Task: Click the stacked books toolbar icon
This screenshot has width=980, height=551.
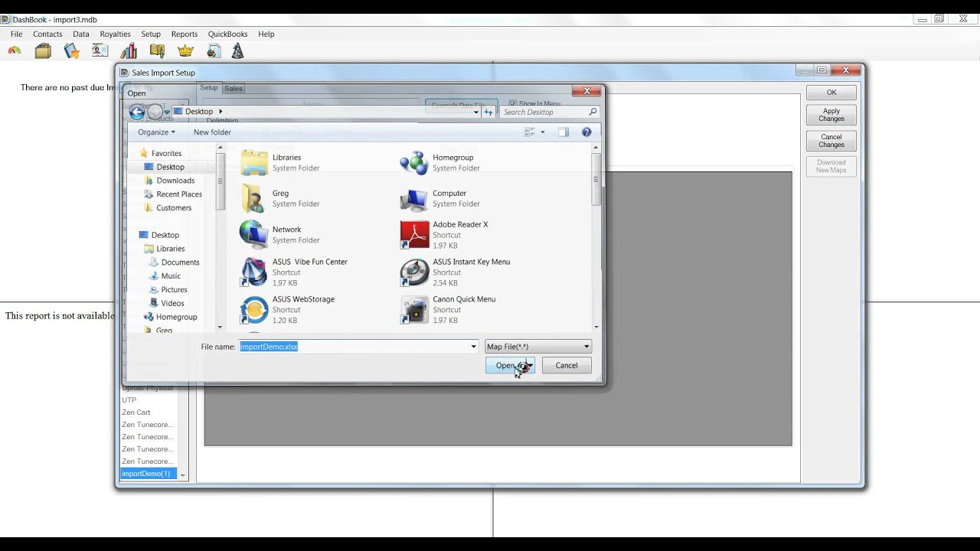Action: (129, 51)
